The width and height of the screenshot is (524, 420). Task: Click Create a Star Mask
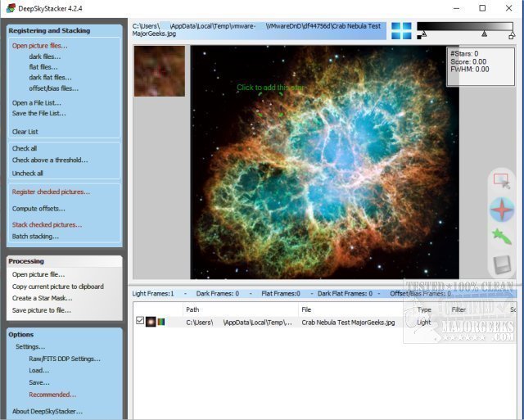[x=42, y=298]
